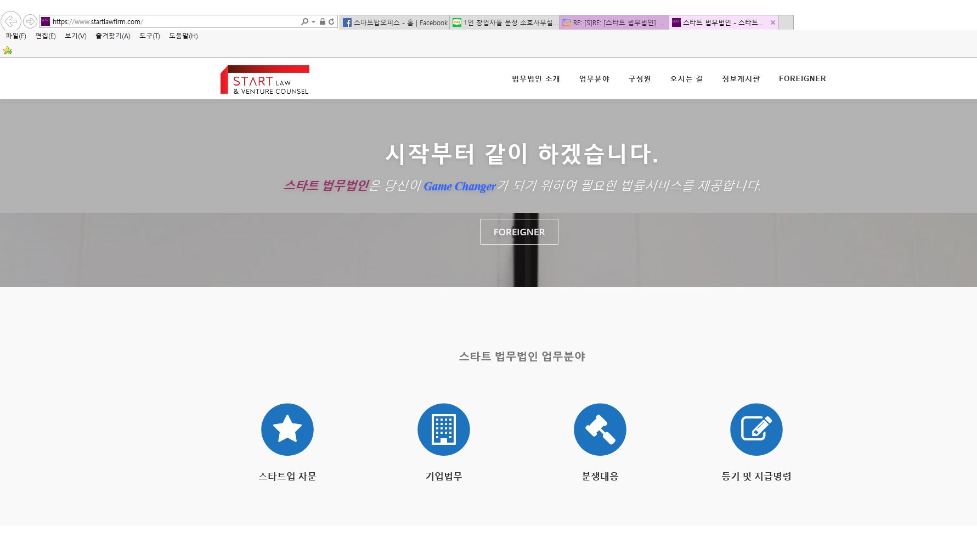Open the 편집(E) menu

[x=46, y=36]
